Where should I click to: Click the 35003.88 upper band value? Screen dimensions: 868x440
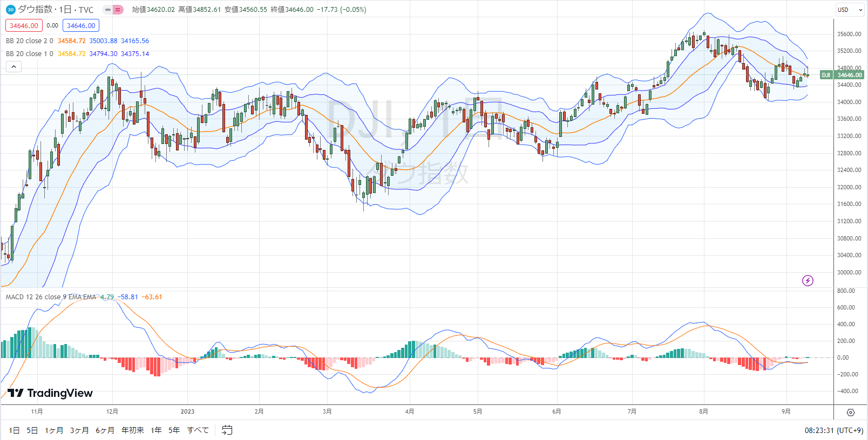click(x=103, y=41)
